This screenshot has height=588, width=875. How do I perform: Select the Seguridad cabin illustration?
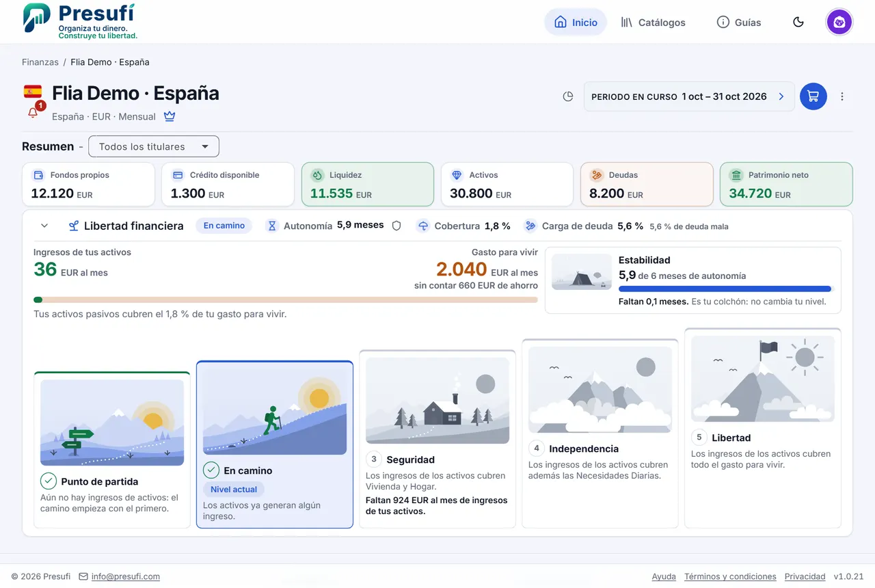tap(437, 401)
